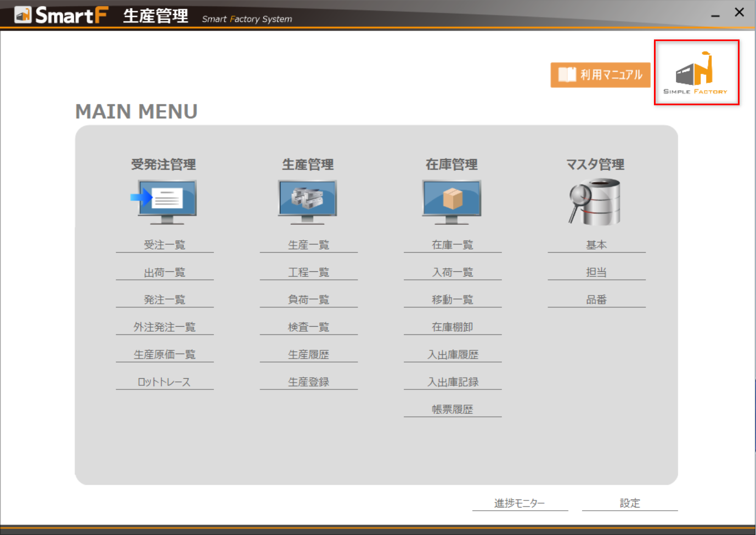The width and height of the screenshot is (756, 535).
Task: Launch 進捗モニター progress monitor
Action: (520, 503)
